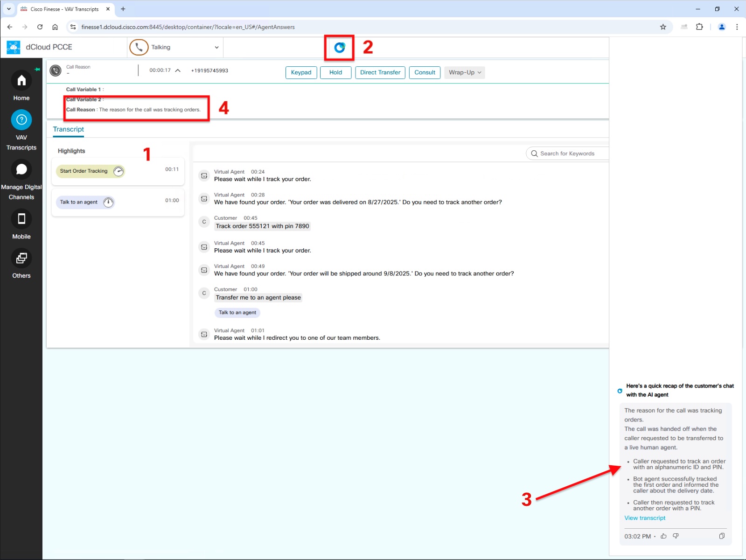Collapse call variables with the chevron
The height and width of the screenshot is (560, 746).
coord(178,70)
